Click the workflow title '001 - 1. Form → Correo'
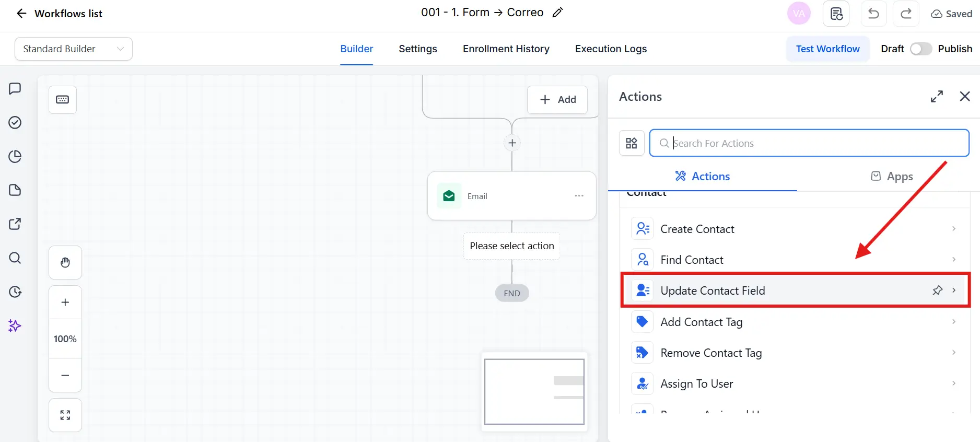 point(482,13)
